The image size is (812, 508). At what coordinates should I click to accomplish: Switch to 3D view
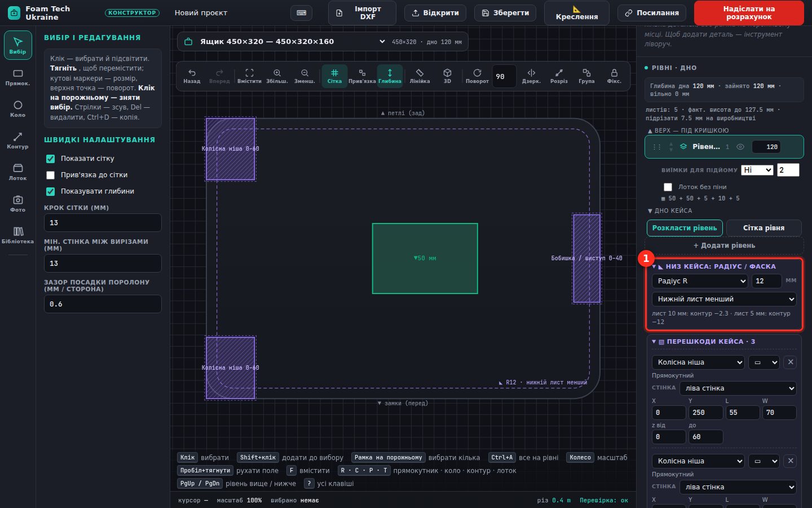point(447,76)
